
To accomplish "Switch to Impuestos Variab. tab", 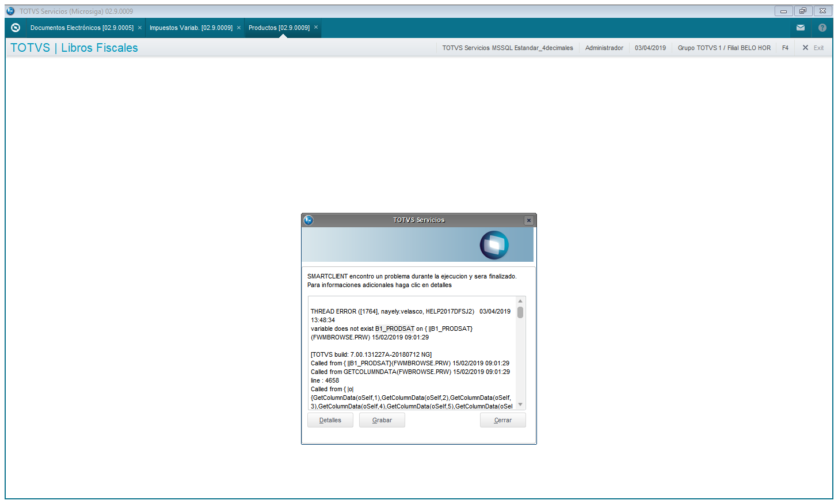I will (x=191, y=28).
